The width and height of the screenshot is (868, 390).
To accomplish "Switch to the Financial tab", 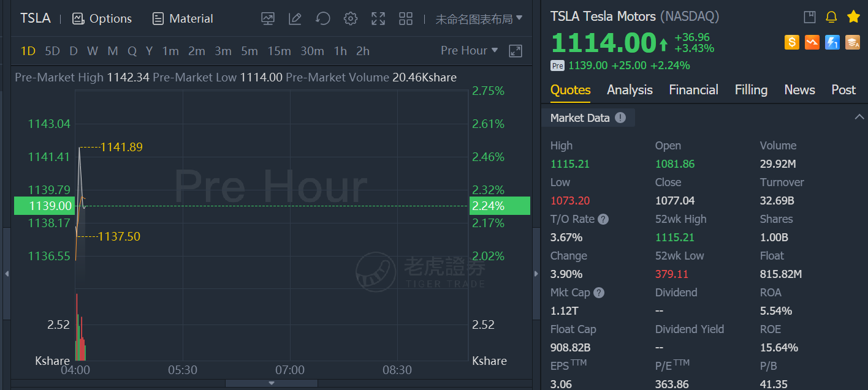I will [x=693, y=90].
